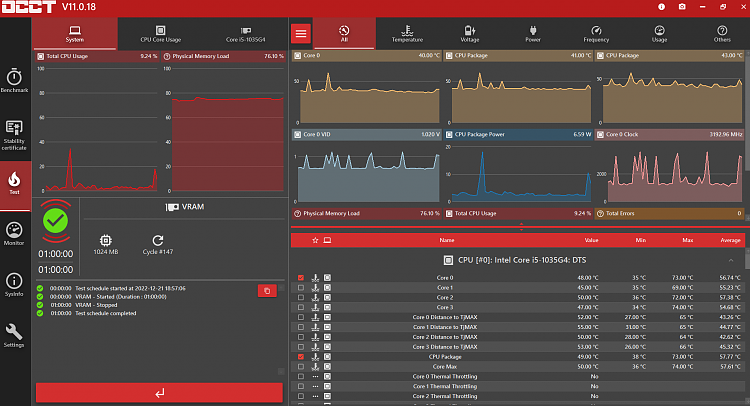Select the Frequency sensor tab
750x406 pixels.
click(x=596, y=33)
